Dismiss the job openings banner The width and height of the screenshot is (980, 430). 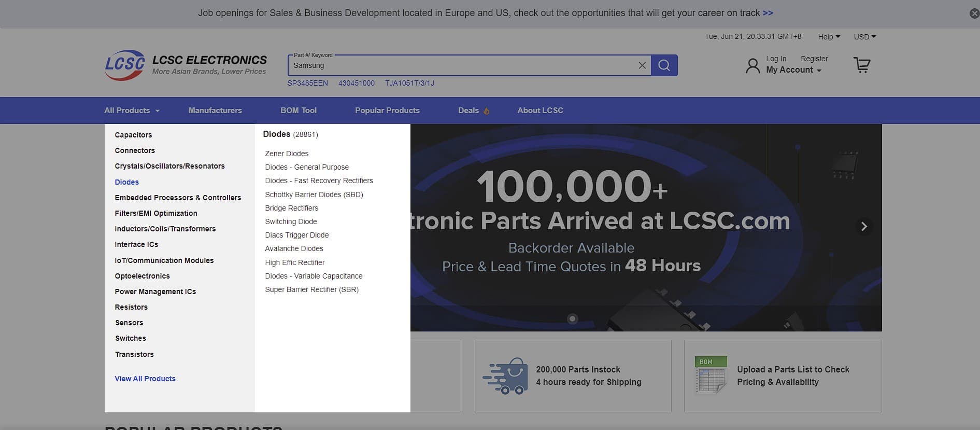(x=974, y=13)
